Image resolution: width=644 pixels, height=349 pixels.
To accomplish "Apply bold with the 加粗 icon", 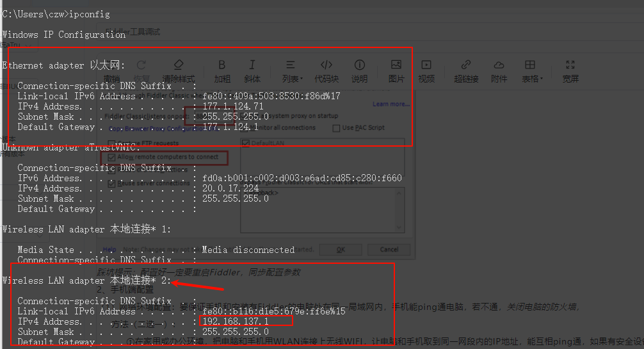I will [221, 65].
